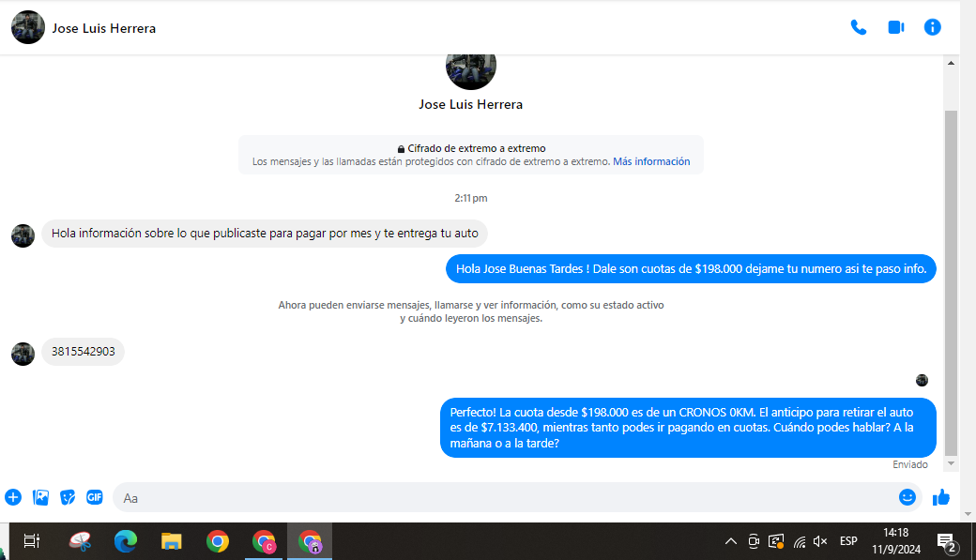Start a video call from the chat header
The image size is (976, 560).
pyautogui.click(x=895, y=27)
